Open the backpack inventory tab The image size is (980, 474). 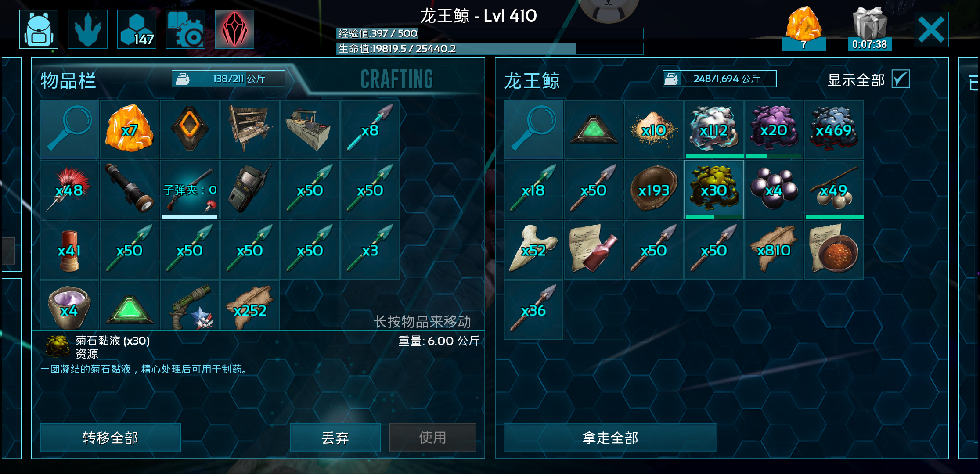39,29
